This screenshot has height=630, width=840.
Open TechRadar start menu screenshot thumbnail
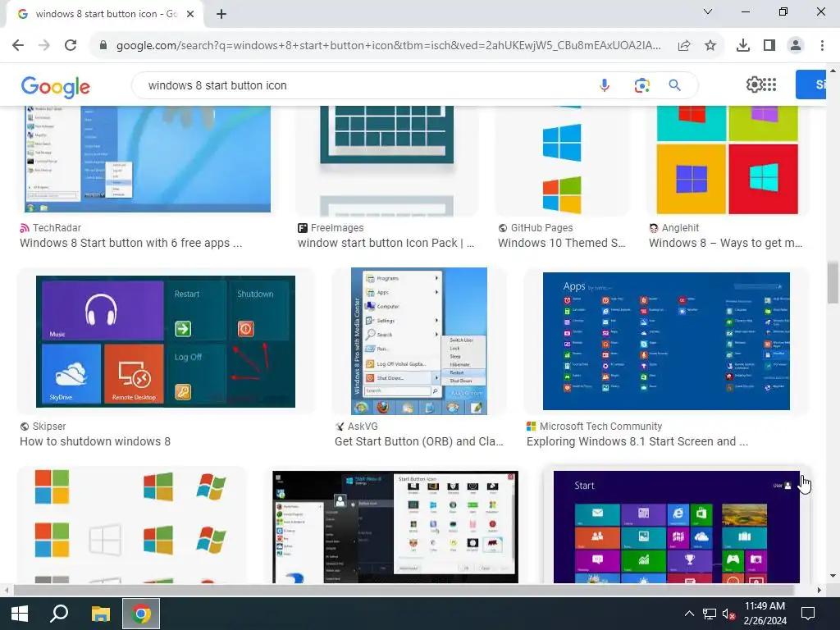click(x=148, y=159)
